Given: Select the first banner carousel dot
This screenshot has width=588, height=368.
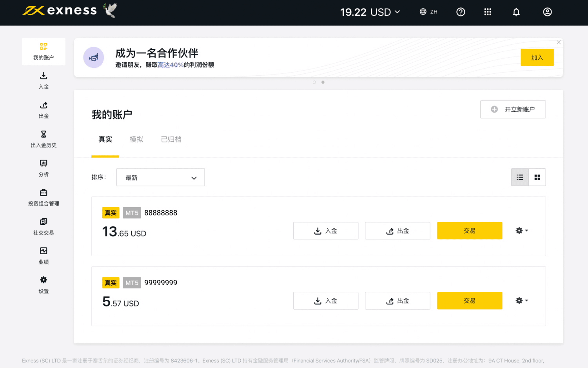Looking at the screenshot, I should [x=314, y=82].
